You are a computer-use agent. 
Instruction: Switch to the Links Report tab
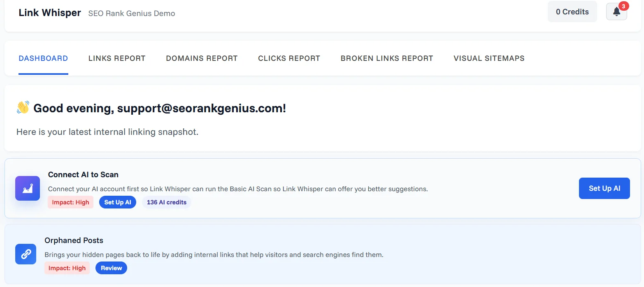tap(117, 58)
